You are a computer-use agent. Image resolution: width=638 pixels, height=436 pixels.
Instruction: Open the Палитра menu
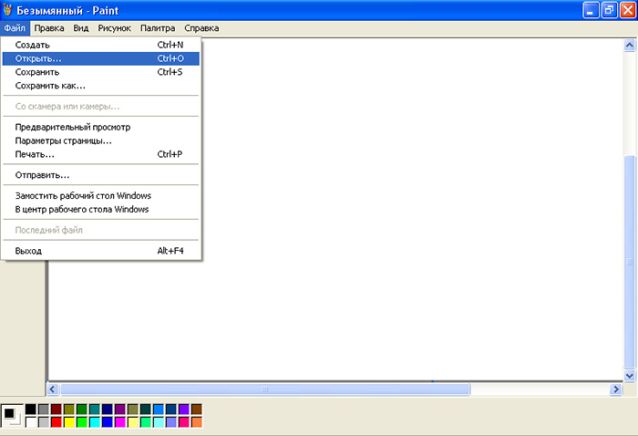click(x=157, y=28)
